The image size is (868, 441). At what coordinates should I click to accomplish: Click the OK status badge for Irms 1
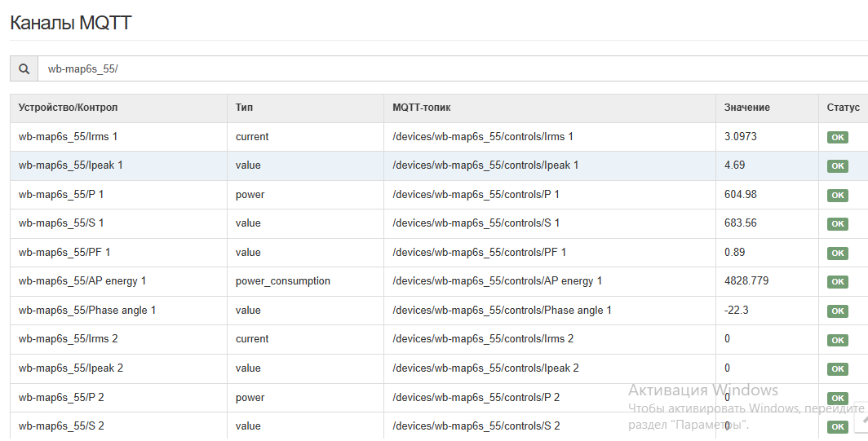837,137
